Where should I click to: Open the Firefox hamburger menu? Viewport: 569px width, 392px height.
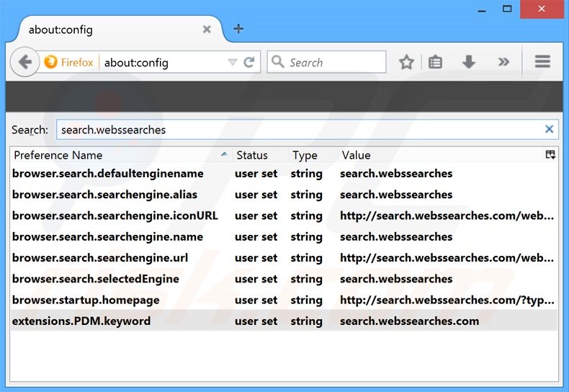click(542, 62)
